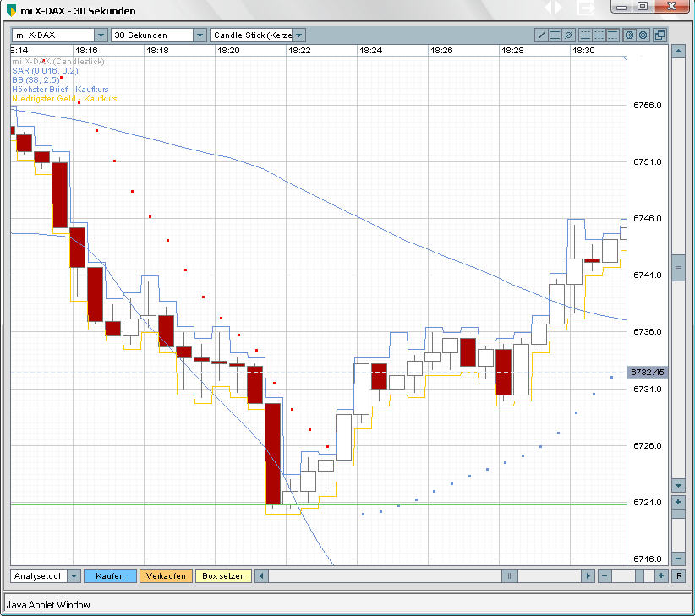
Task: Open the 30 Sekunden interval combo box
Action: 159,35
